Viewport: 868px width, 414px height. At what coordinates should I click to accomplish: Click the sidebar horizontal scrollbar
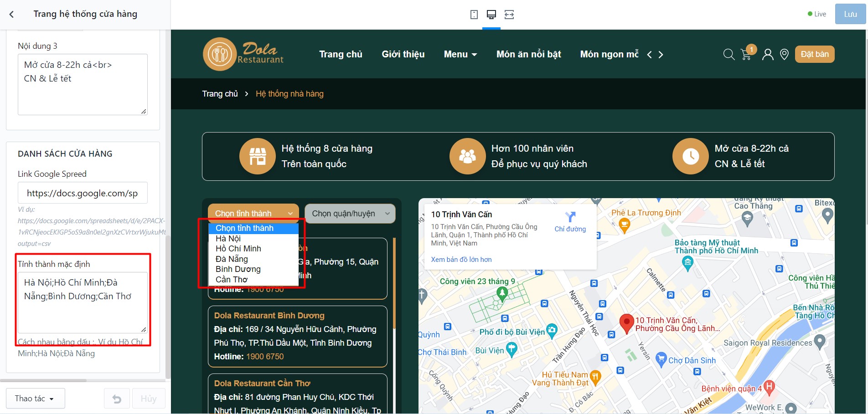[x=43, y=380]
